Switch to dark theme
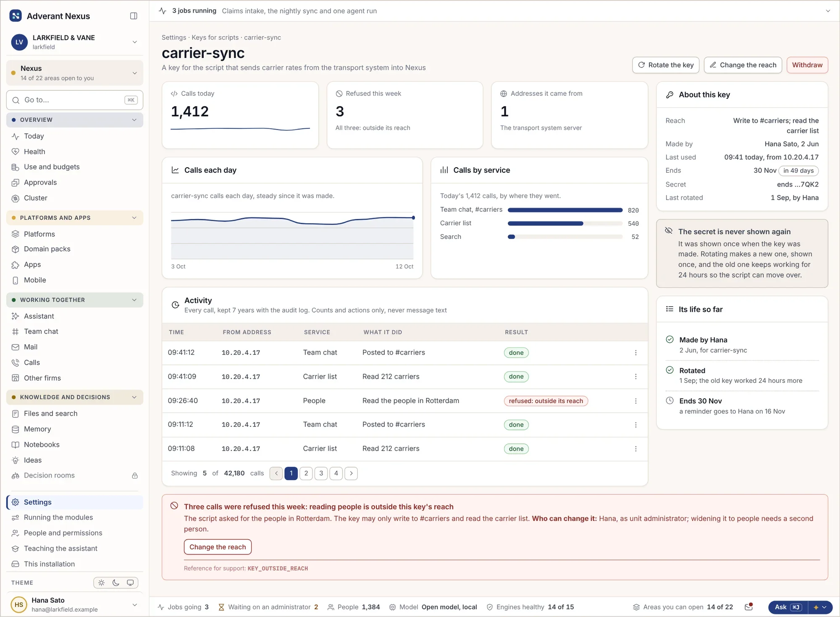 point(116,583)
